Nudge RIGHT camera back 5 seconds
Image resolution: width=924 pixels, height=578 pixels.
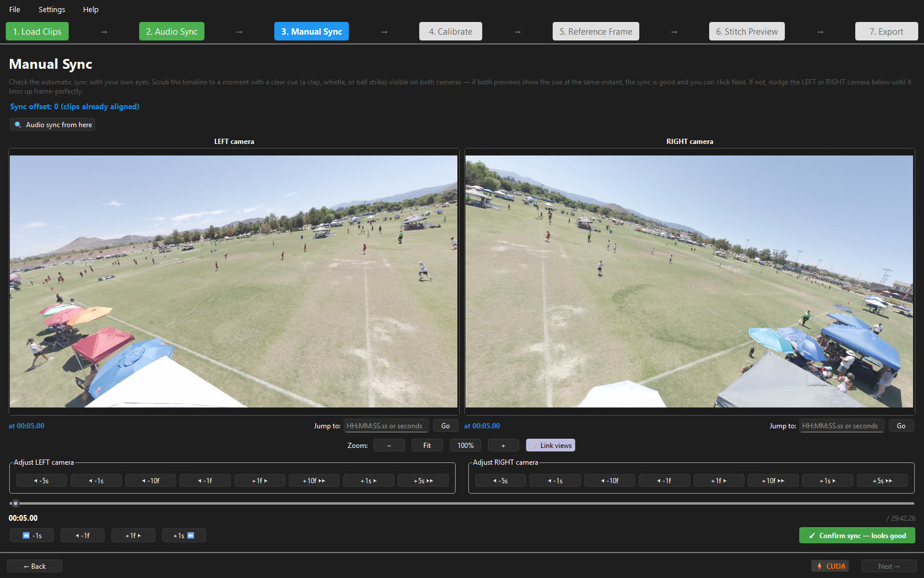500,480
